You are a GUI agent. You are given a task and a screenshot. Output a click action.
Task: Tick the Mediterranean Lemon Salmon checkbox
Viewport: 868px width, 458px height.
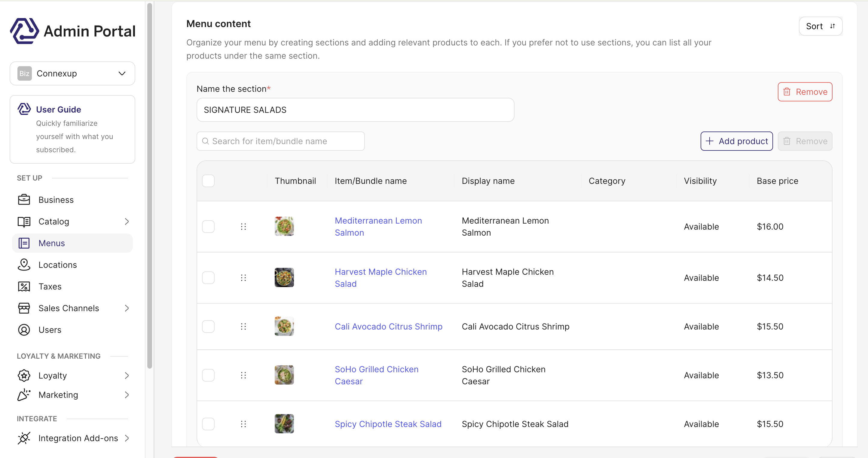208,227
